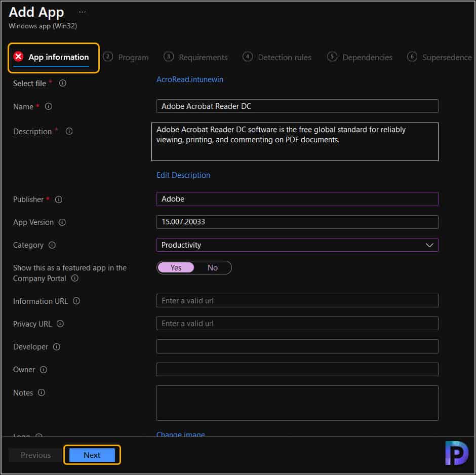Select No for featured app toggle

[213, 268]
